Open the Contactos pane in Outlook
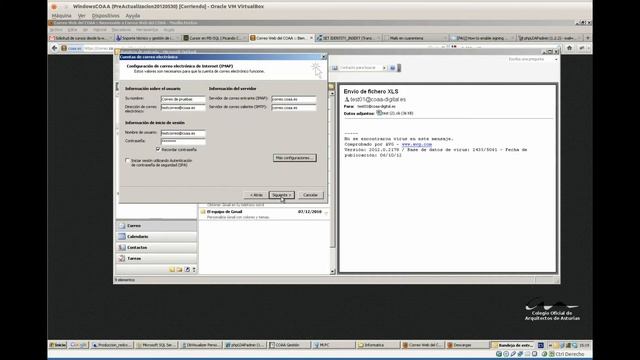 pyautogui.click(x=156, y=248)
